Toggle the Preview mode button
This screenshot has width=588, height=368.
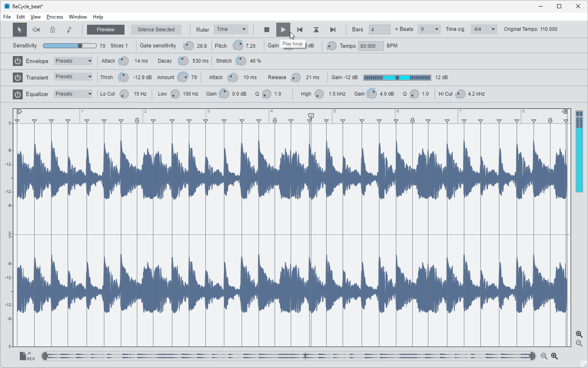click(x=106, y=30)
